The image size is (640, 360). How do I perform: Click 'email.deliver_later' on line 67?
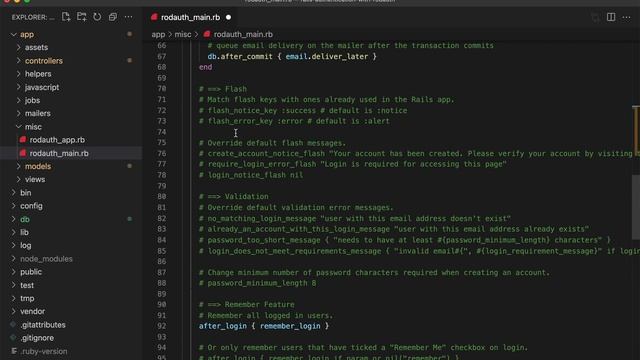[327, 56]
